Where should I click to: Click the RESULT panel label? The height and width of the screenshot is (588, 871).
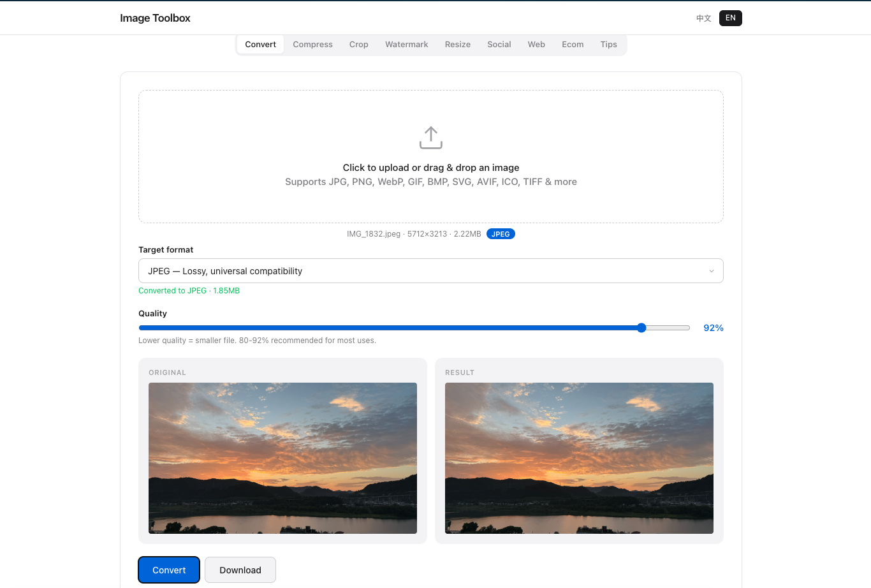click(x=460, y=372)
